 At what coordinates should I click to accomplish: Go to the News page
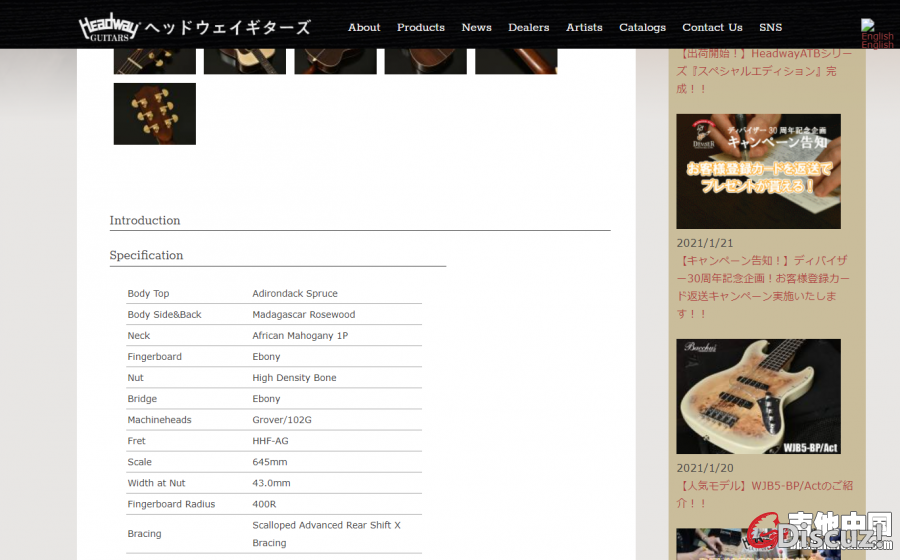point(476,27)
